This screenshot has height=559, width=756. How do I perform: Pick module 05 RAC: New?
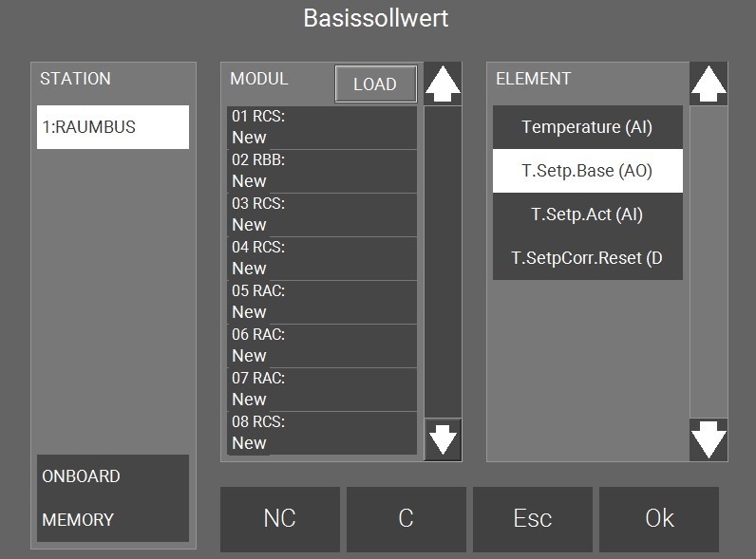coord(322,302)
